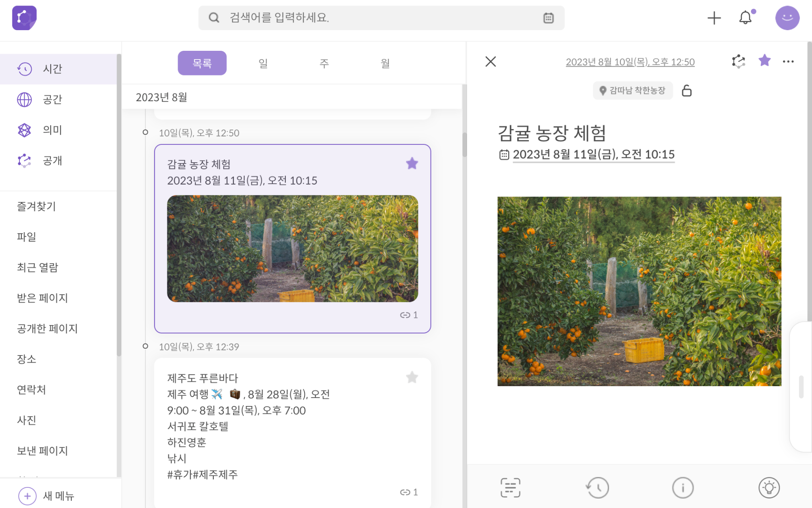Click the purple app logo icon
812x508 pixels.
coord(24,18)
